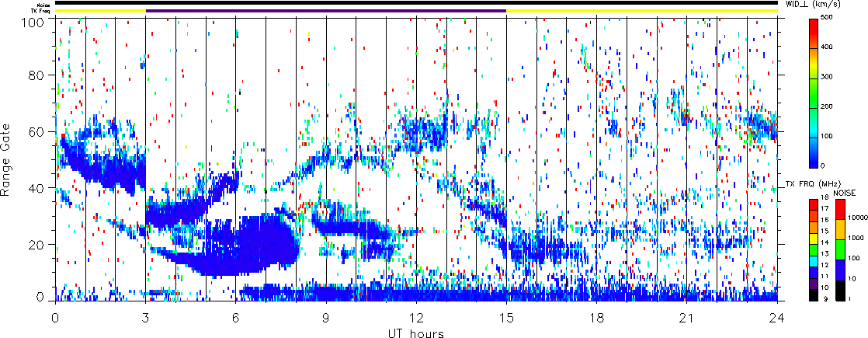Click the 9 label on TX FRQ scale
Image resolution: width=868 pixels, height=338 pixels.
[825, 298]
